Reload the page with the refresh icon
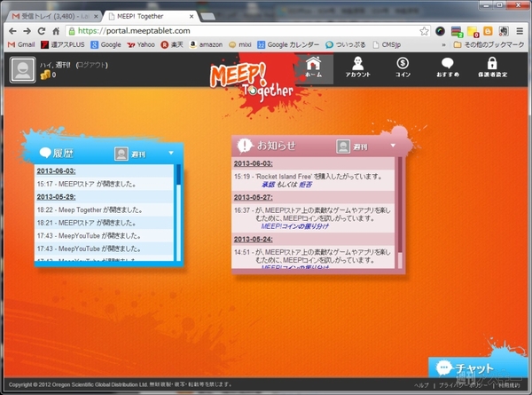The image size is (532, 395). 42,31
